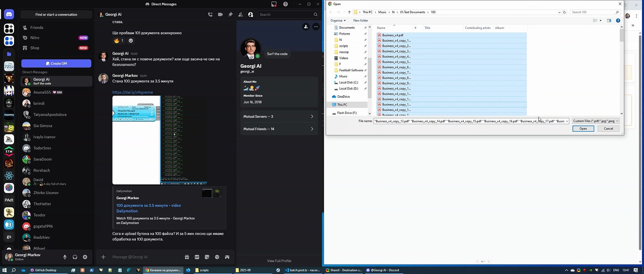Open the apps launcher icon in message bar
Viewport: 644px width, 274px height.
tap(227, 257)
